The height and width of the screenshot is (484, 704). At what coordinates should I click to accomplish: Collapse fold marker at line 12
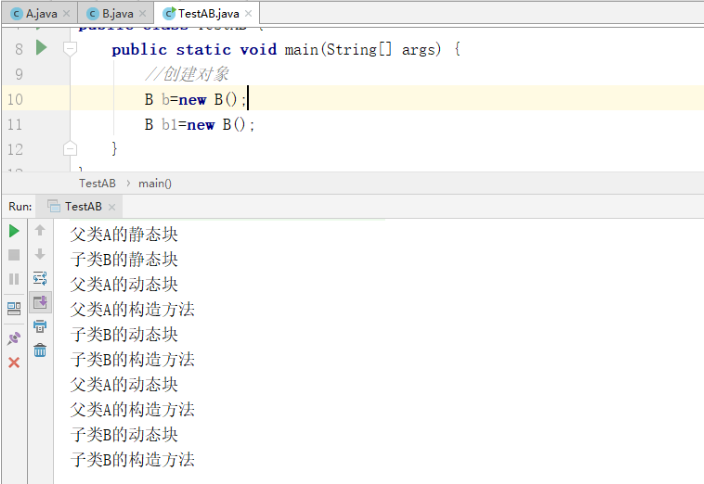(x=70, y=148)
